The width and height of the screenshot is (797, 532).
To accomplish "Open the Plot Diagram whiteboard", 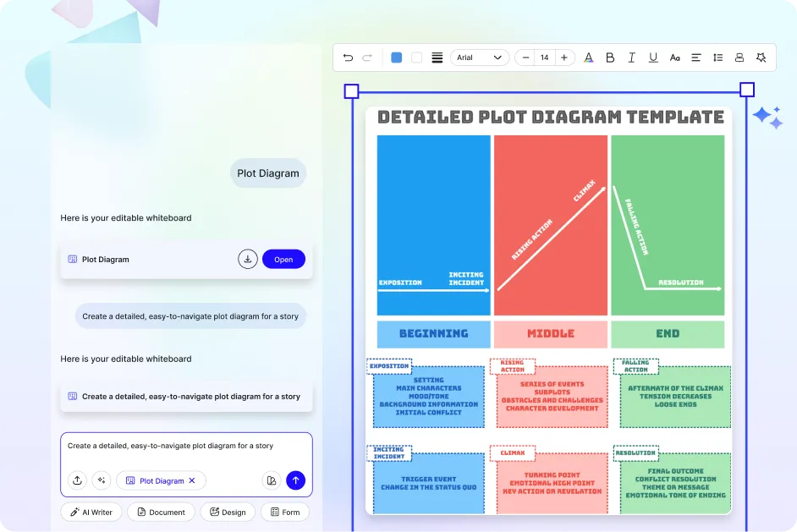I will (283, 259).
